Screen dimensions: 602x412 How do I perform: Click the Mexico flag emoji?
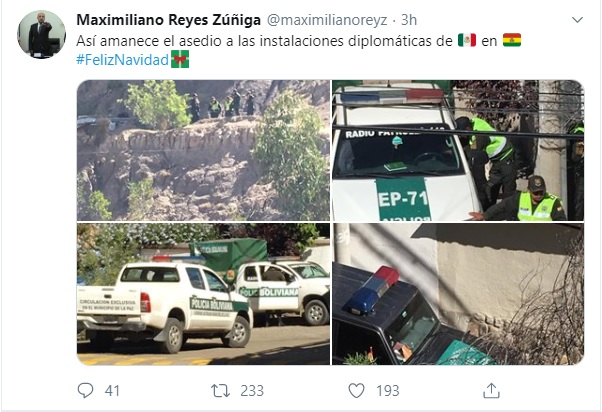click(467, 40)
